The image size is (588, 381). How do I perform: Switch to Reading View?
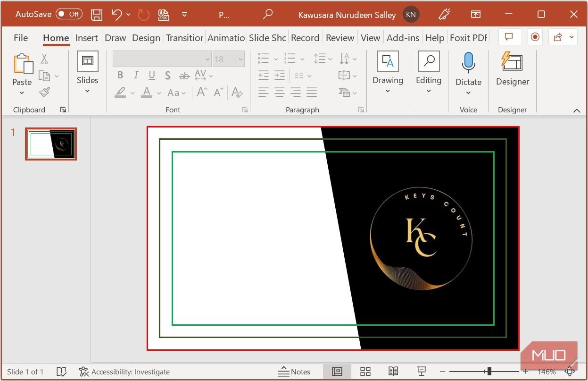393,372
